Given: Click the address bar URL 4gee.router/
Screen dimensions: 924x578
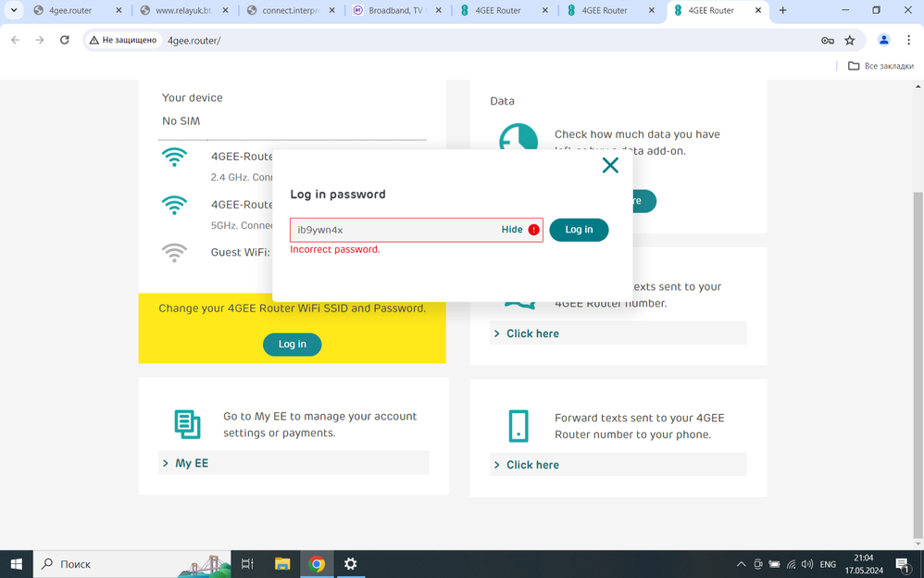Looking at the screenshot, I should pyautogui.click(x=194, y=41).
